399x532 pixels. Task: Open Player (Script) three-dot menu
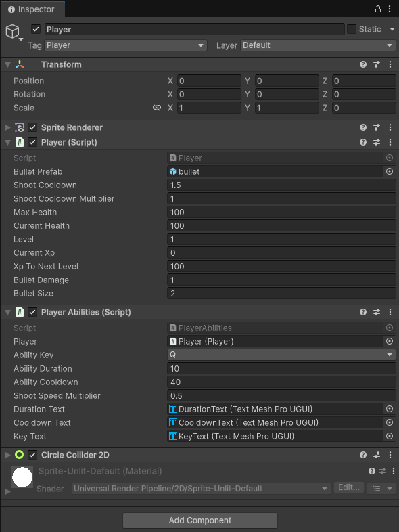point(390,142)
